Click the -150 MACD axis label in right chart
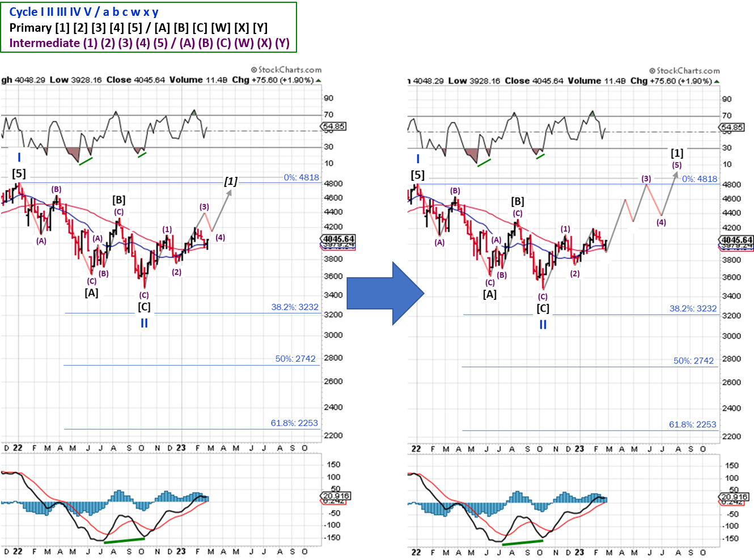Screen dimensions: 754x560 click(x=730, y=539)
